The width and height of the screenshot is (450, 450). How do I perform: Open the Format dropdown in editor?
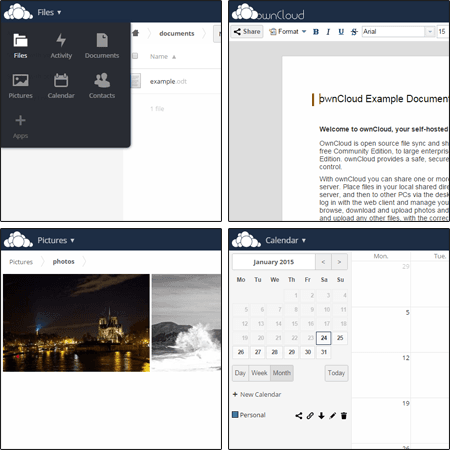[x=288, y=32]
